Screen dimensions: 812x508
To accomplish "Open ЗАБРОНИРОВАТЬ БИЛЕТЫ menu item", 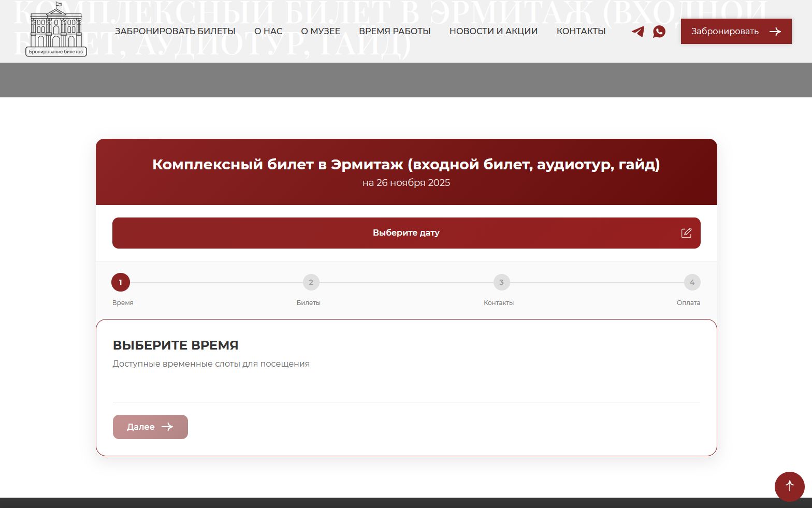I will tap(175, 31).
